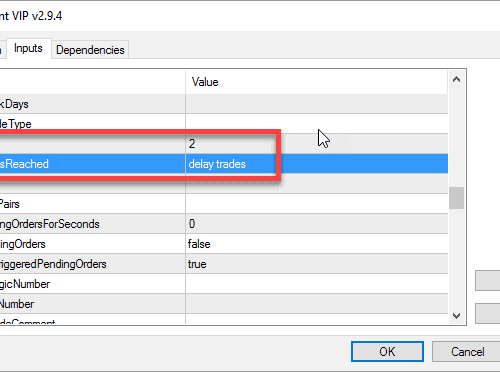The width and height of the screenshot is (500, 372).
Task: Toggle the 'false' value cell
Action: point(317,244)
